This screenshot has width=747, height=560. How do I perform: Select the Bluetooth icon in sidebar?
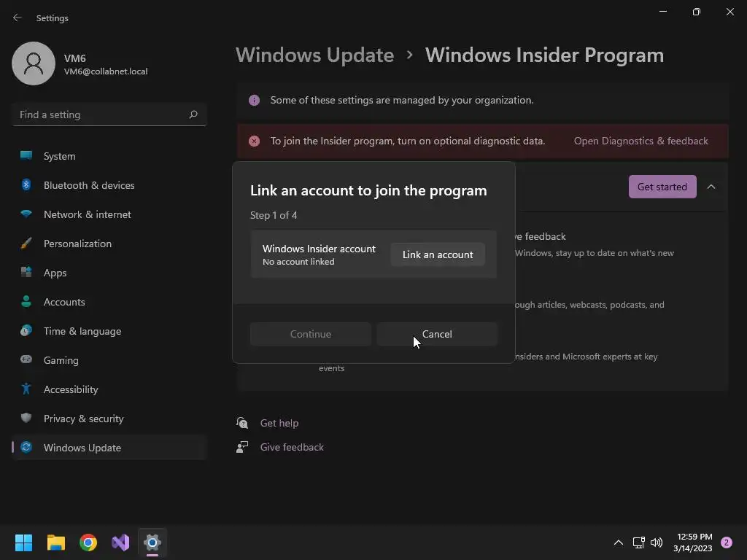pyautogui.click(x=26, y=184)
